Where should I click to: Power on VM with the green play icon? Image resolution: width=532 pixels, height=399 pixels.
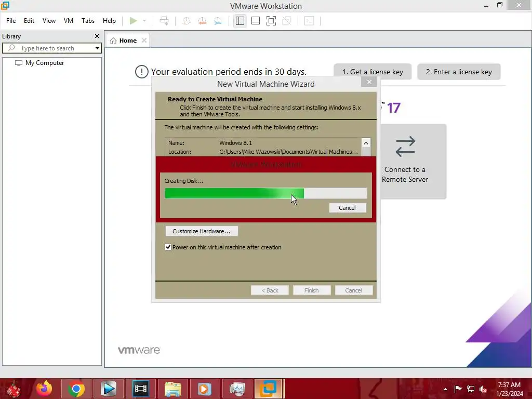tap(133, 21)
